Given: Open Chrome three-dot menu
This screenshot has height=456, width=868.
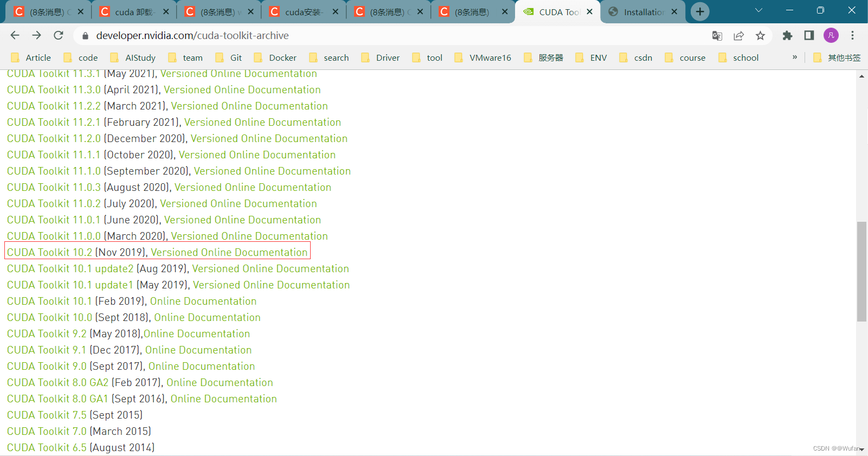Looking at the screenshot, I should pos(852,36).
